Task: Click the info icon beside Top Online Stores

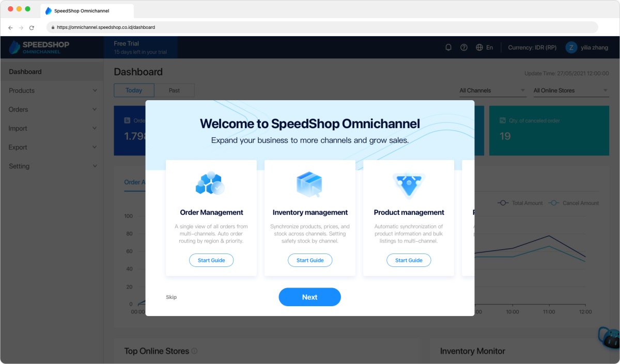Action: point(195,351)
